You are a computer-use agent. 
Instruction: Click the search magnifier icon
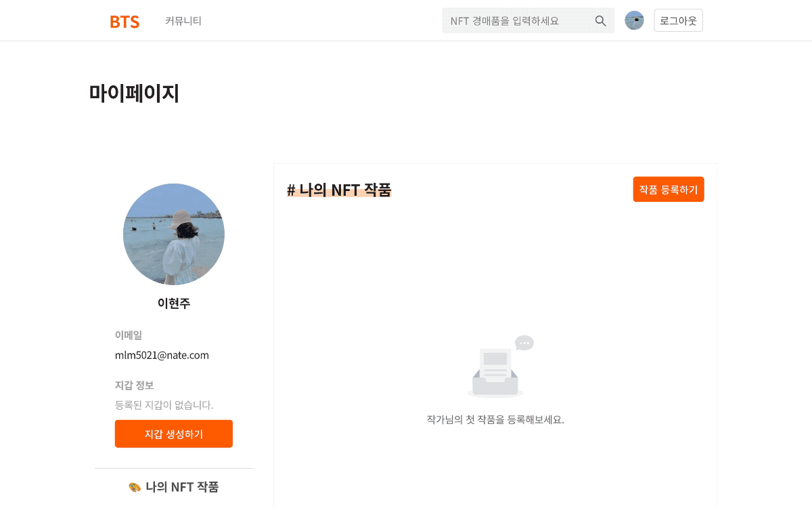pos(600,21)
